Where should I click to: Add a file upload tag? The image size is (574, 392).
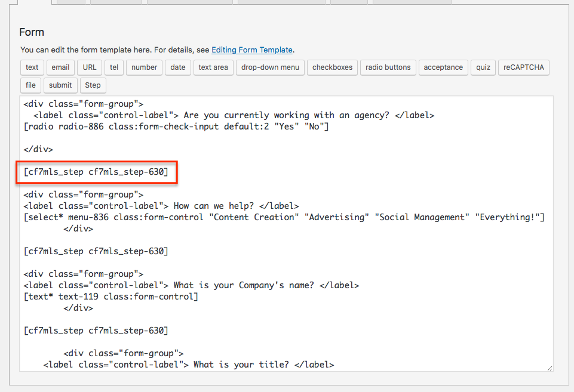pyautogui.click(x=30, y=85)
